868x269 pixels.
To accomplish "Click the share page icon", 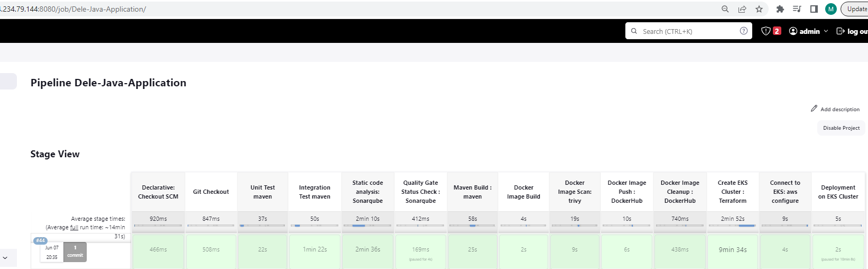I will point(742,9).
